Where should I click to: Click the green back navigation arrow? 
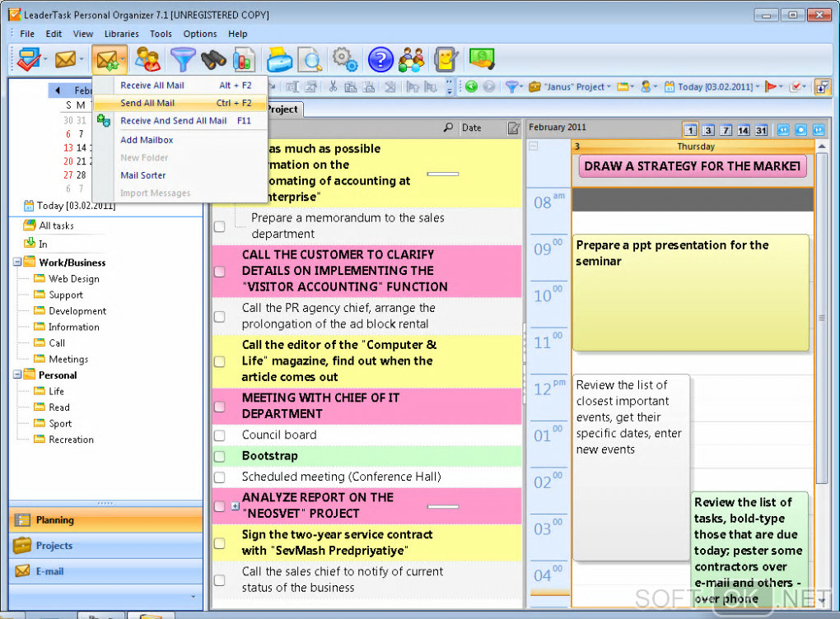pos(471,86)
